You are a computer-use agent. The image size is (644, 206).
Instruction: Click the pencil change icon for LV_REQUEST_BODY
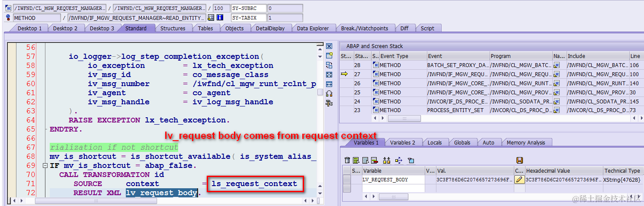[x=519, y=180]
